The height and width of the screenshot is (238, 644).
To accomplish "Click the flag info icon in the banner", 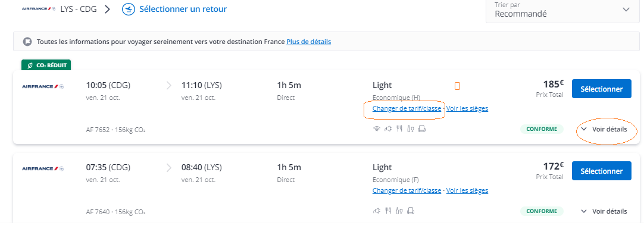I will (27, 42).
